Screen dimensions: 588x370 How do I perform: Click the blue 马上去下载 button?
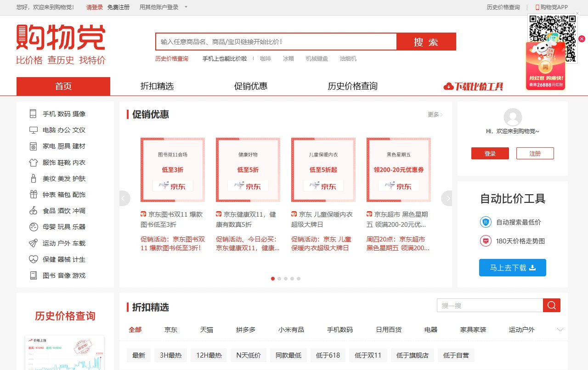513,268
